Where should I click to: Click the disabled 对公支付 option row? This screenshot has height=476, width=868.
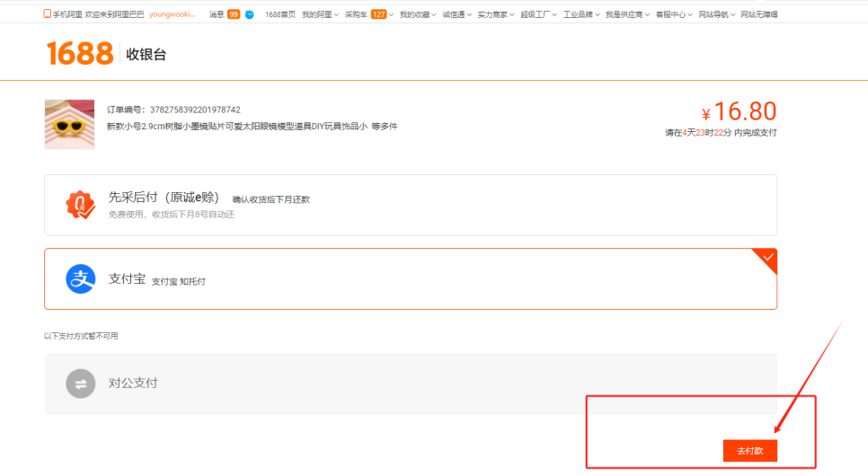pyautogui.click(x=411, y=383)
